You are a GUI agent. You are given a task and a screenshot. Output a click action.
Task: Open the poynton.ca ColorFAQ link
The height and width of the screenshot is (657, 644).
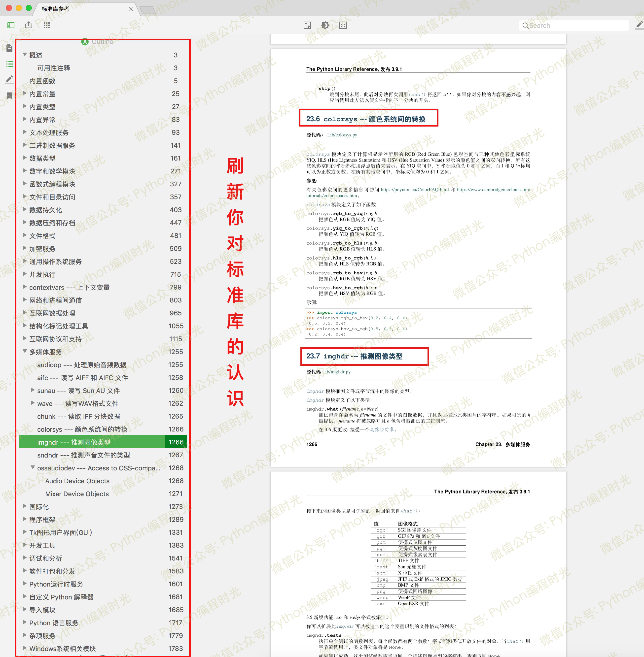pyautogui.click(x=415, y=190)
